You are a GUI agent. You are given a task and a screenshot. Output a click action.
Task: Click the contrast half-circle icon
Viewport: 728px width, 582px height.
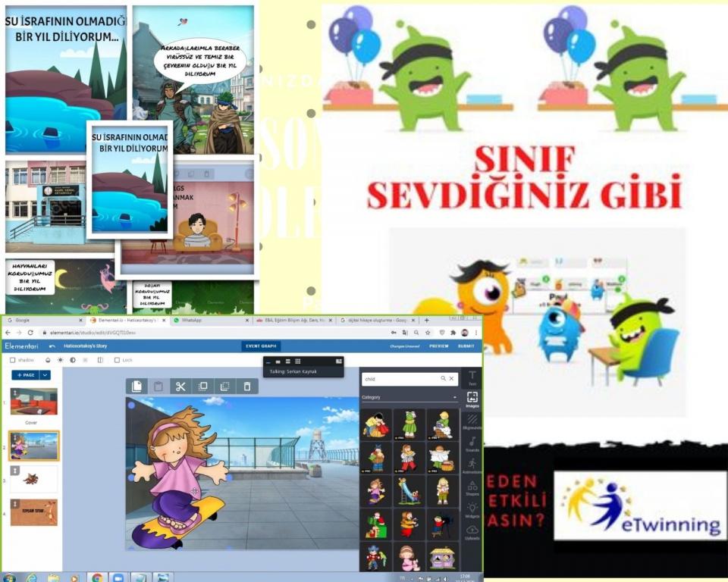73,360
